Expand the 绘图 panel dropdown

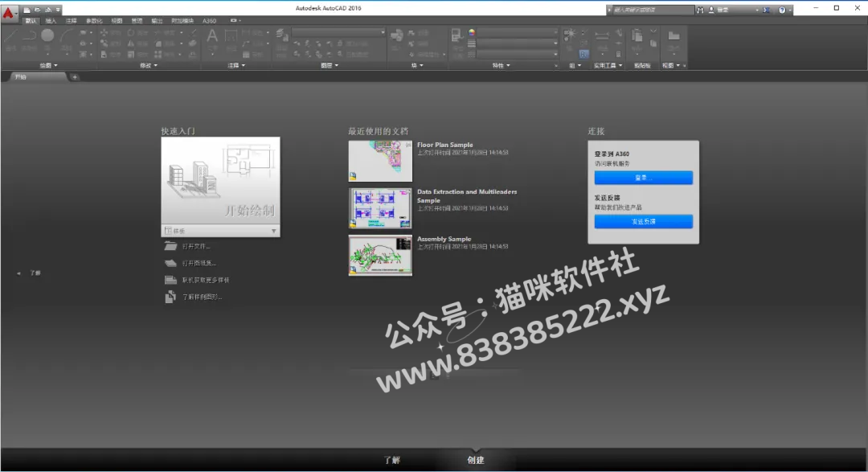(x=48, y=65)
